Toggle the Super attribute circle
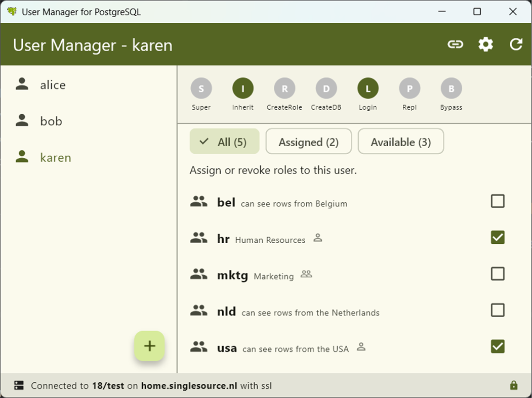The height and width of the screenshot is (398, 532). [x=201, y=89]
